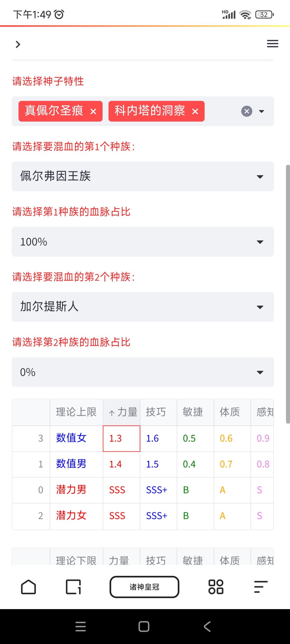Viewport: 290px width, 644px height.
Task: Remove the 科内塔的洞察 tag
Action: tap(195, 111)
